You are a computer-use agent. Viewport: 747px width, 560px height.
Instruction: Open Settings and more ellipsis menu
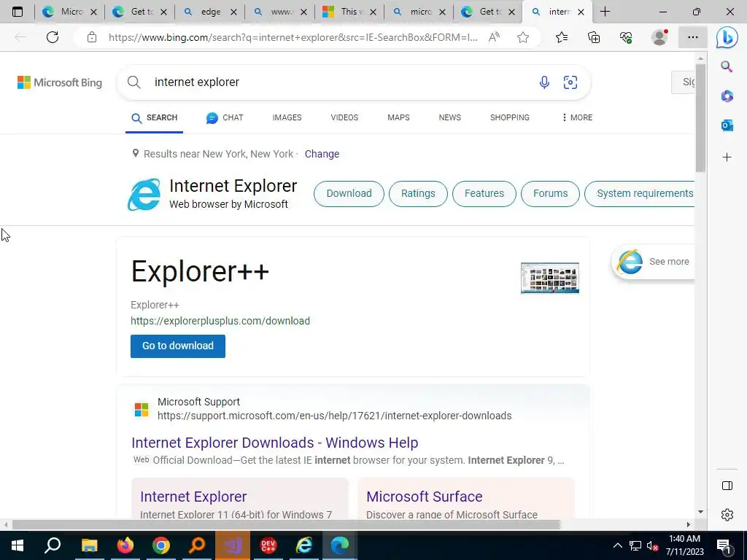point(693,37)
